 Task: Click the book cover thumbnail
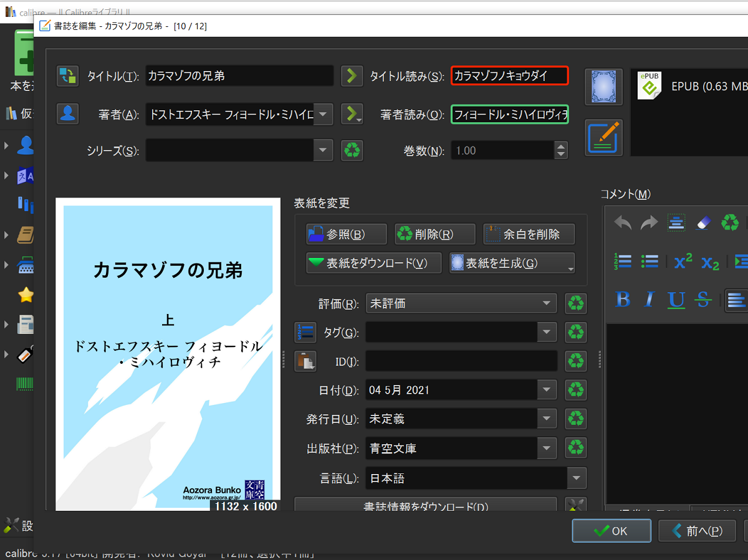[x=168, y=354]
